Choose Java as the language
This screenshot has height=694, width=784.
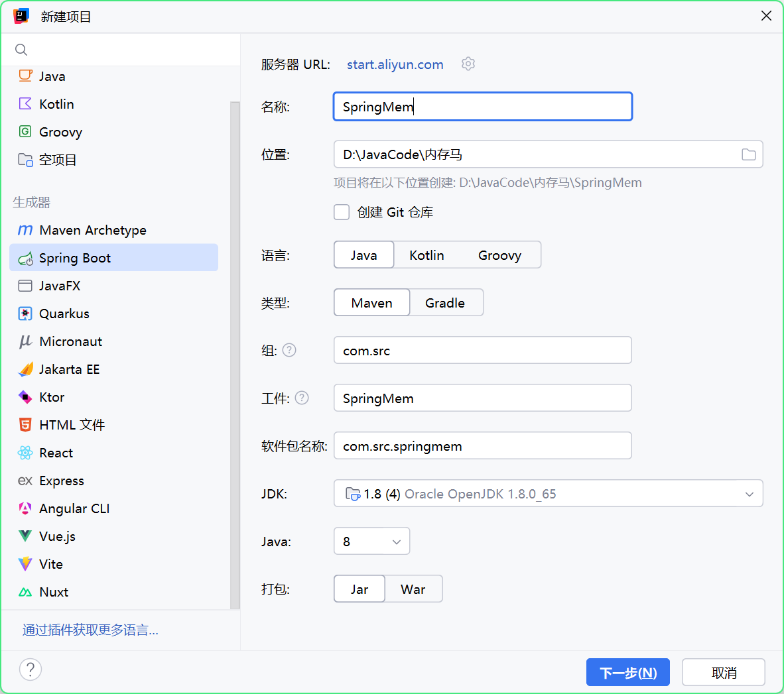[x=363, y=255]
